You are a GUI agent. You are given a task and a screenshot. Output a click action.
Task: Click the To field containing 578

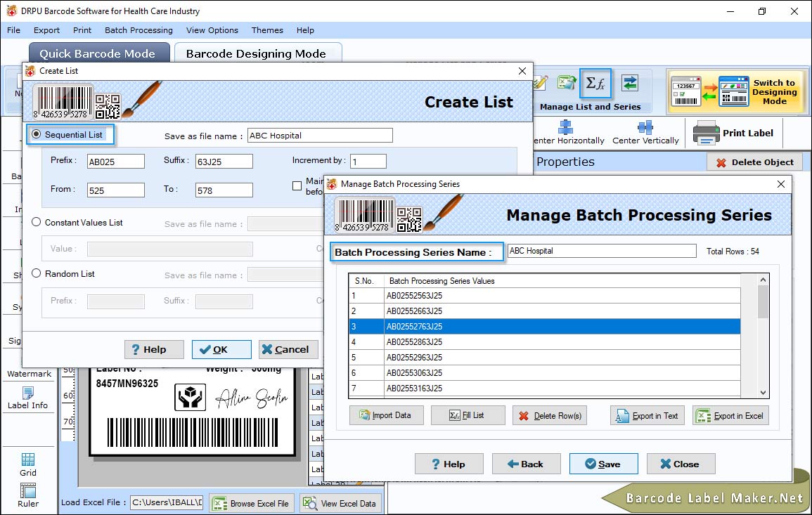(224, 190)
